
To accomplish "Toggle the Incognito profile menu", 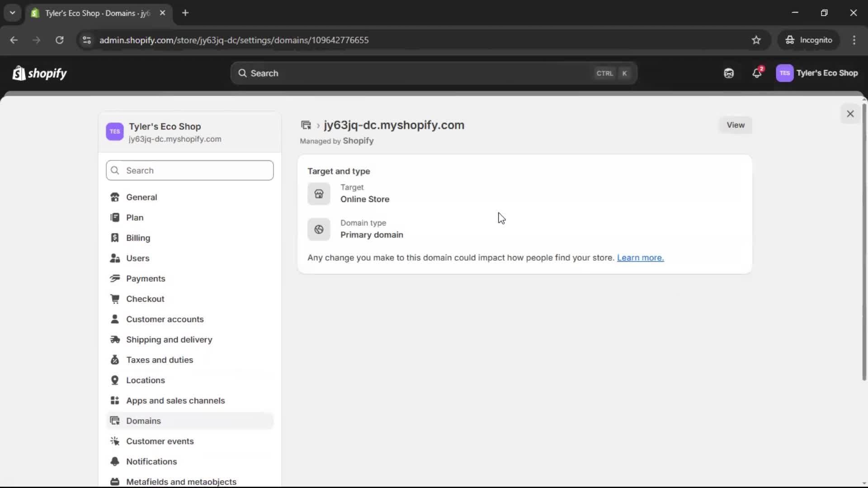I will [809, 40].
